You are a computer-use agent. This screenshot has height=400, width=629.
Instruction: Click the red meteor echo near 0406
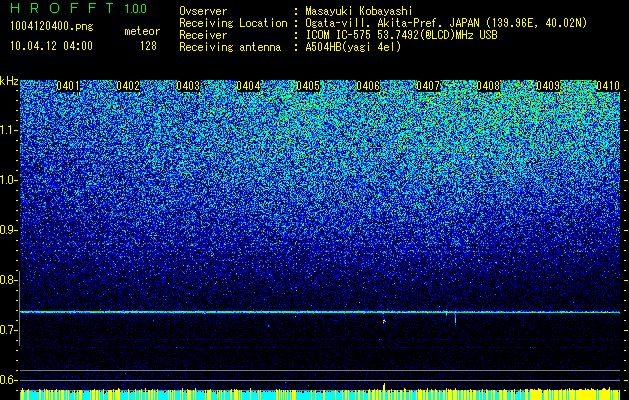tap(384, 321)
